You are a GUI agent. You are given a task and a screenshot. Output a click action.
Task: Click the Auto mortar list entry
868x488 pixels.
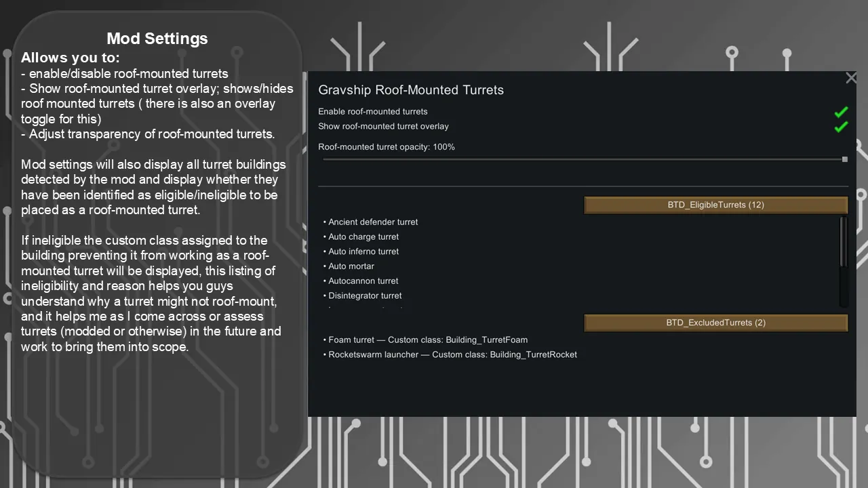coord(351,266)
